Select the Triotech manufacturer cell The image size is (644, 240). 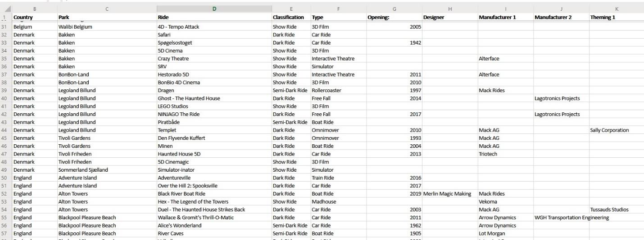click(x=506, y=154)
